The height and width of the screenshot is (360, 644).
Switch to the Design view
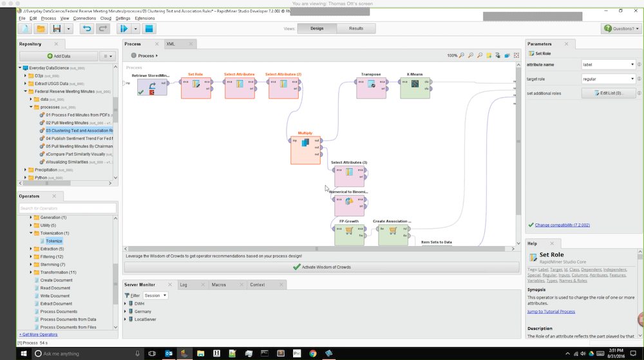[x=317, y=28]
